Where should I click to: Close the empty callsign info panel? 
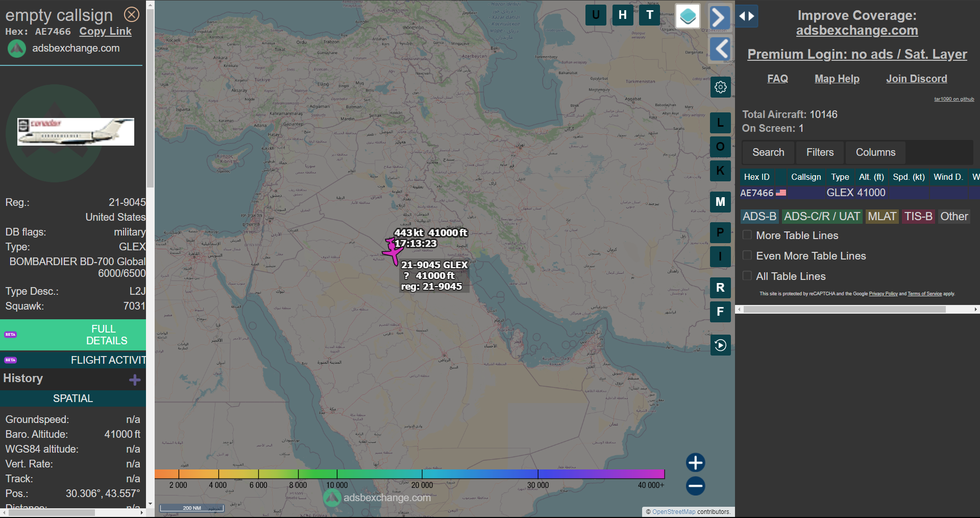pyautogui.click(x=132, y=14)
